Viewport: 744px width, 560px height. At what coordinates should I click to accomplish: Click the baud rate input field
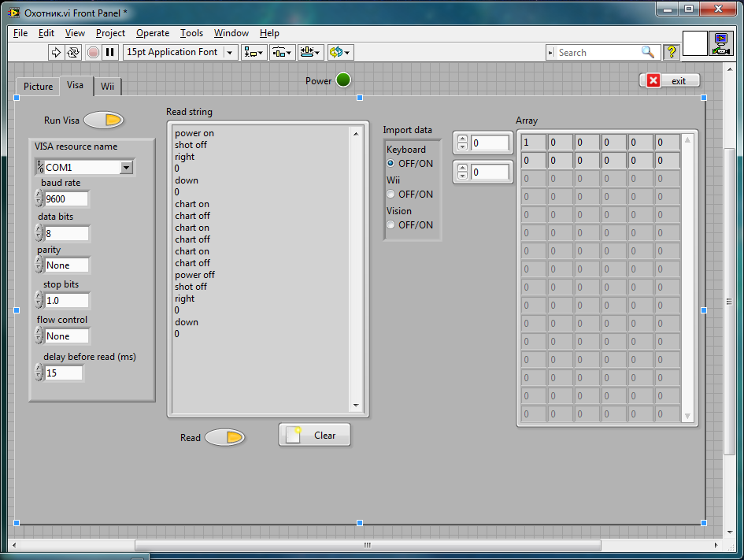click(x=66, y=199)
